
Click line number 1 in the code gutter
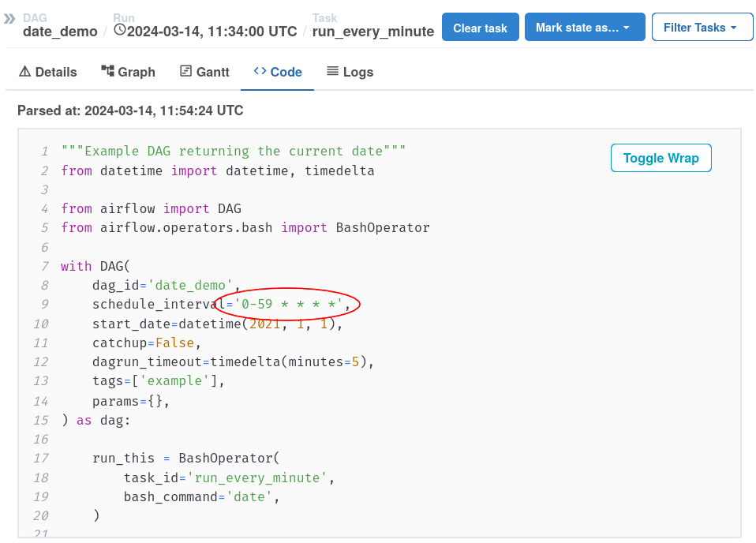[x=45, y=152]
